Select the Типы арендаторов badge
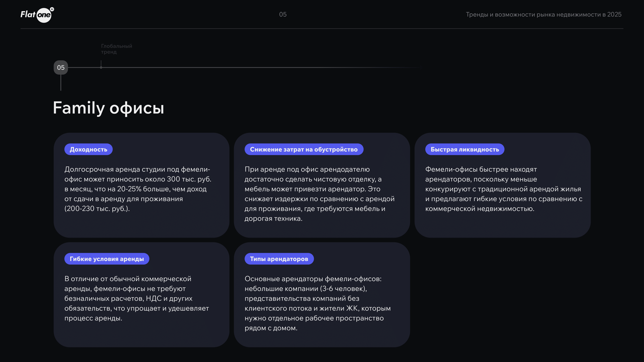This screenshot has height=362, width=644. click(279, 259)
